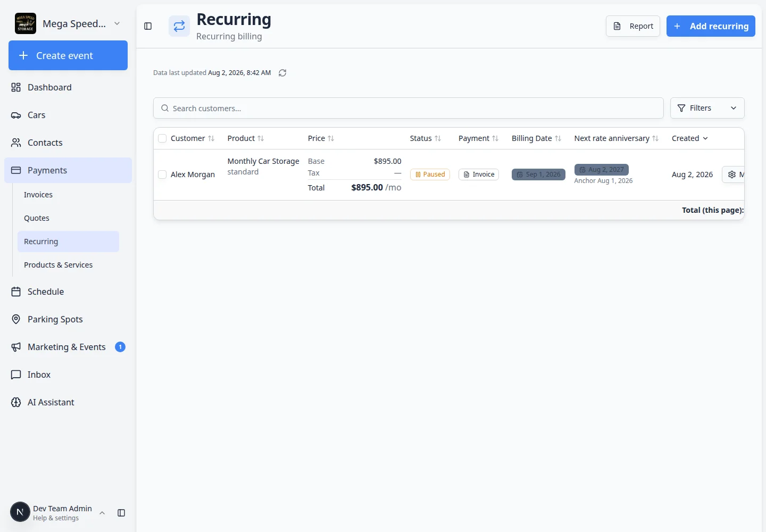
Task: Click the Dev Team Admin avatar
Action: [20, 512]
